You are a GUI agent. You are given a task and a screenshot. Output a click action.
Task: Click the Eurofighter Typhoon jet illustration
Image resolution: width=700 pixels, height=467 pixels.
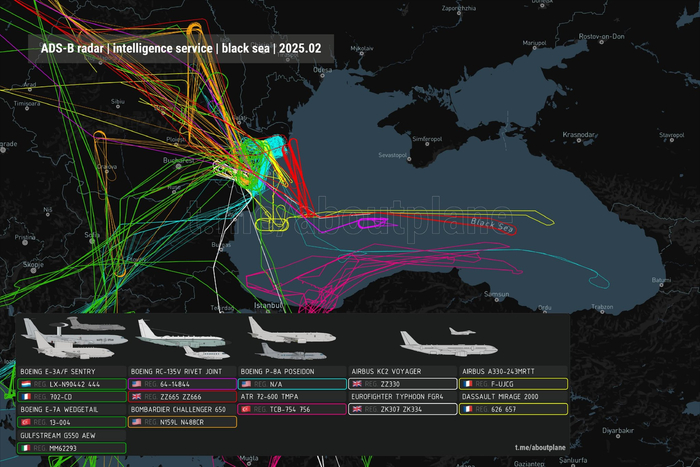tap(462, 331)
